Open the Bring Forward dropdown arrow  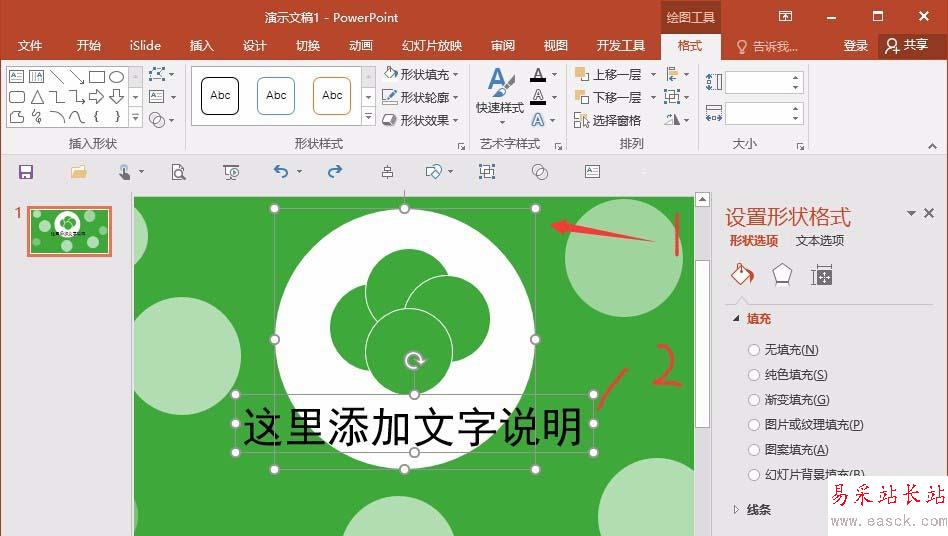pyautogui.click(x=654, y=74)
